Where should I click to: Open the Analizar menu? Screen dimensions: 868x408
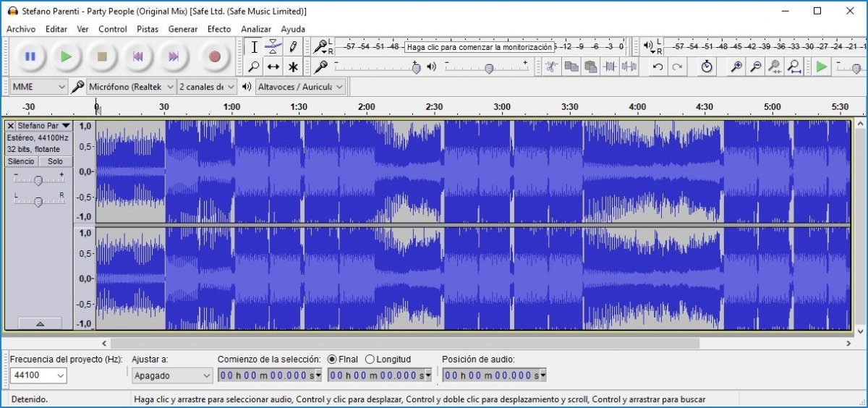[256, 29]
